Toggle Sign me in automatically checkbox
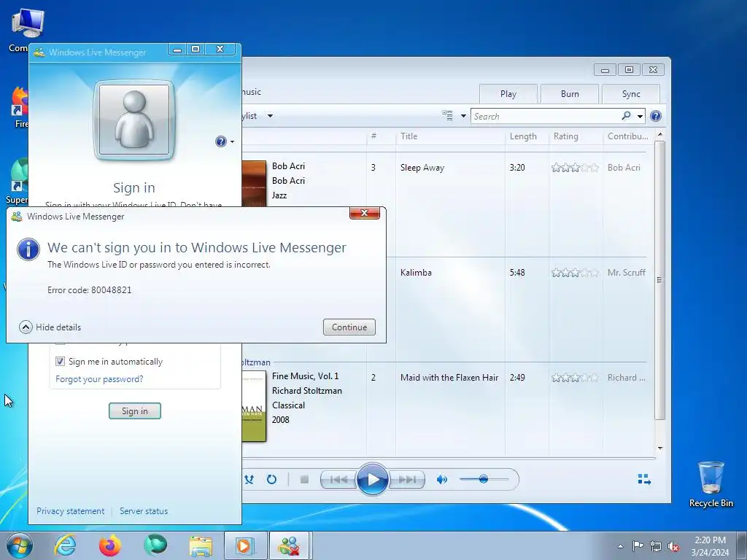 [x=60, y=362]
